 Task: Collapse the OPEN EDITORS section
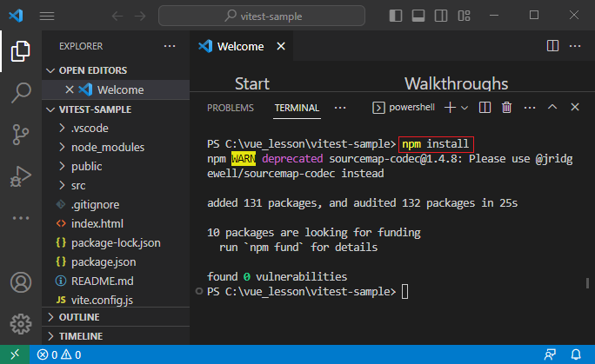coord(116,70)
